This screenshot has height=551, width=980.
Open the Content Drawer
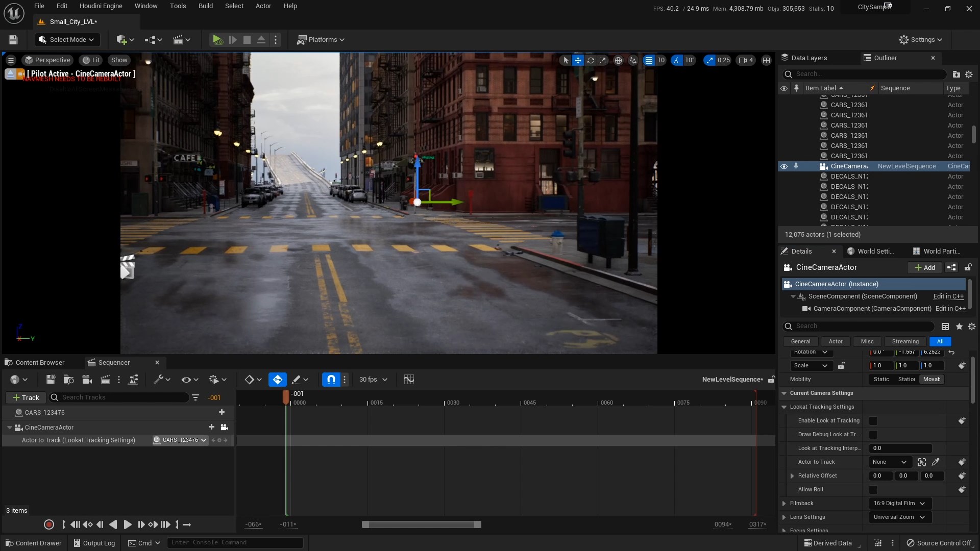click(33, 543)
